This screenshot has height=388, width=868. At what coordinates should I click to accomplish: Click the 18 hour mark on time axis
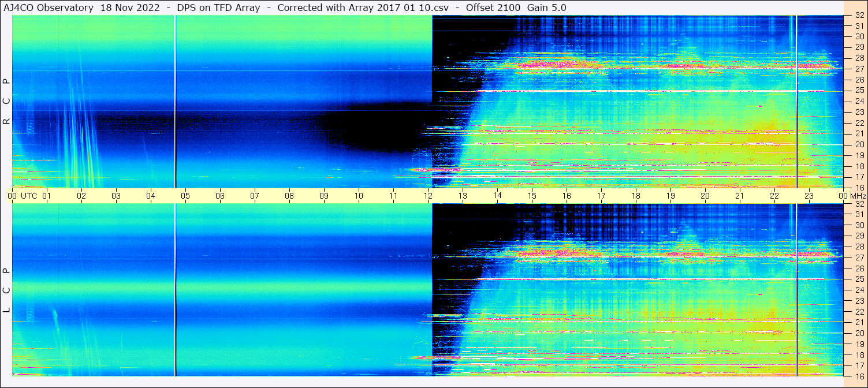tap(636, 196)
